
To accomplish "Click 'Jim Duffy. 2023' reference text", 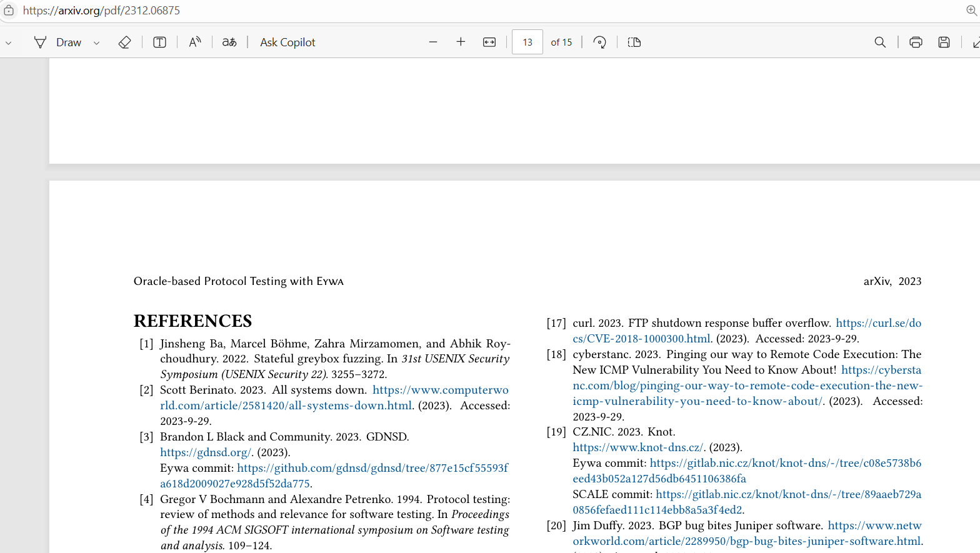I will coord(612,526).
